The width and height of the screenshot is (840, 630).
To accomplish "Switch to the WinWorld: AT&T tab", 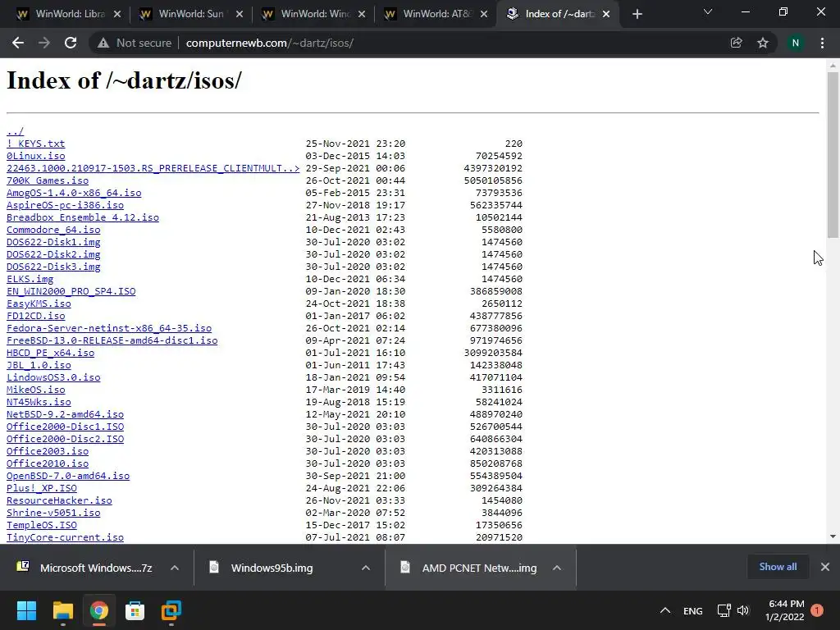I will [435, 14].
